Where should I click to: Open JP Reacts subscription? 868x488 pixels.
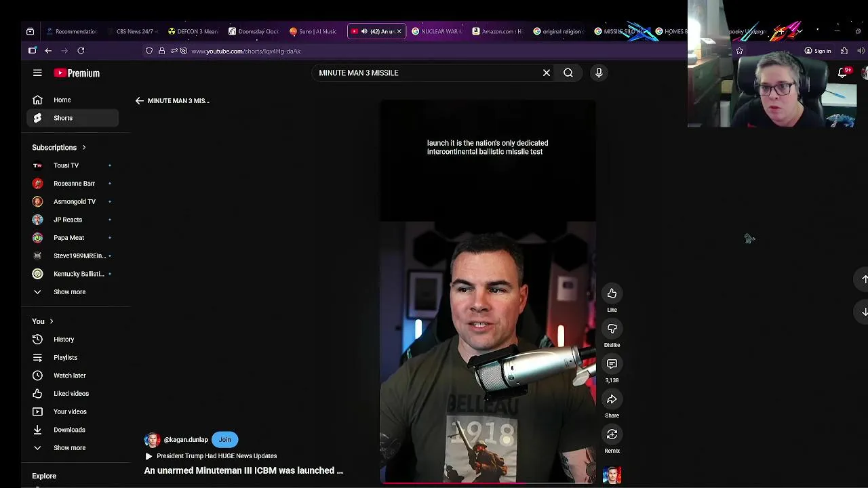[73, 220]
